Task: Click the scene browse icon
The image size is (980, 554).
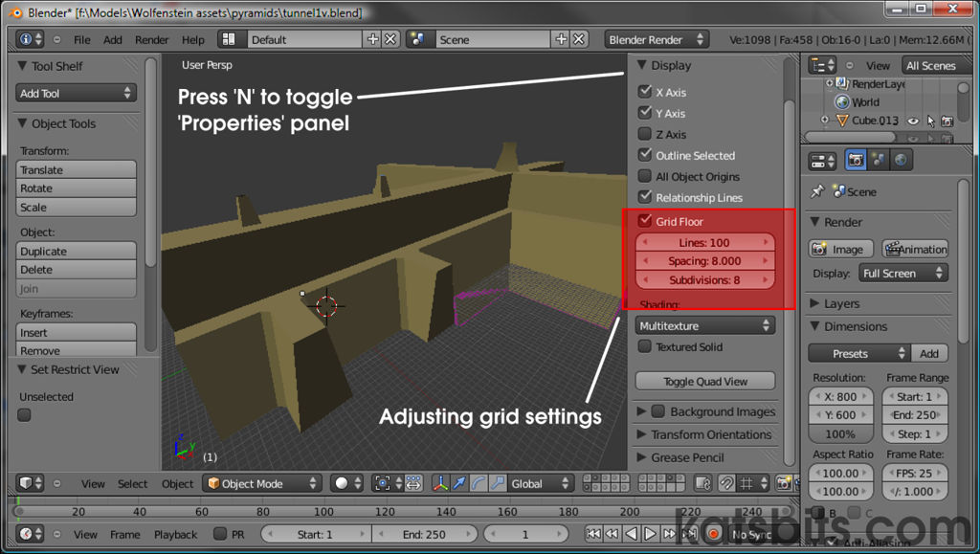Action: click(x=417, y=39)
